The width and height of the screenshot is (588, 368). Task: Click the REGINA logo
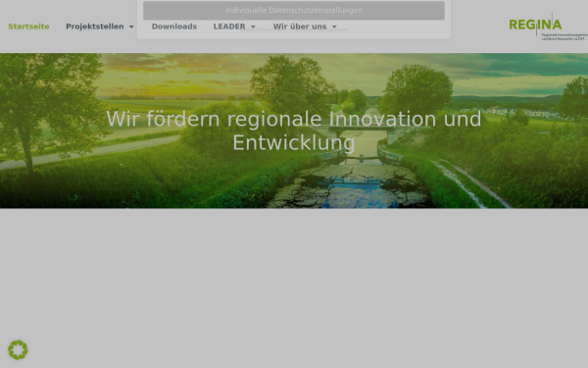pos(548,26)
